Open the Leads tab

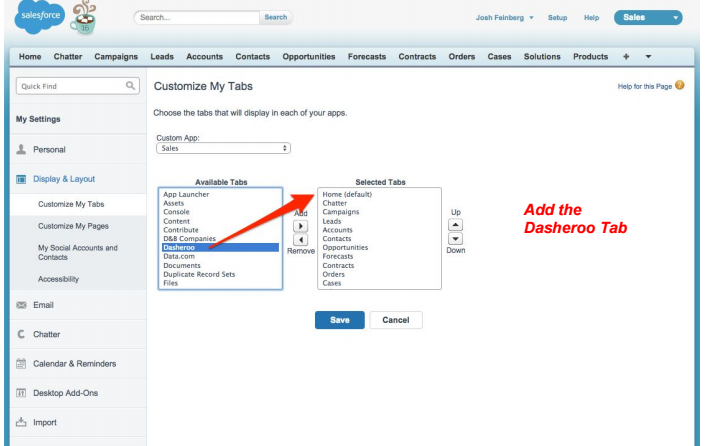point(162,57)
